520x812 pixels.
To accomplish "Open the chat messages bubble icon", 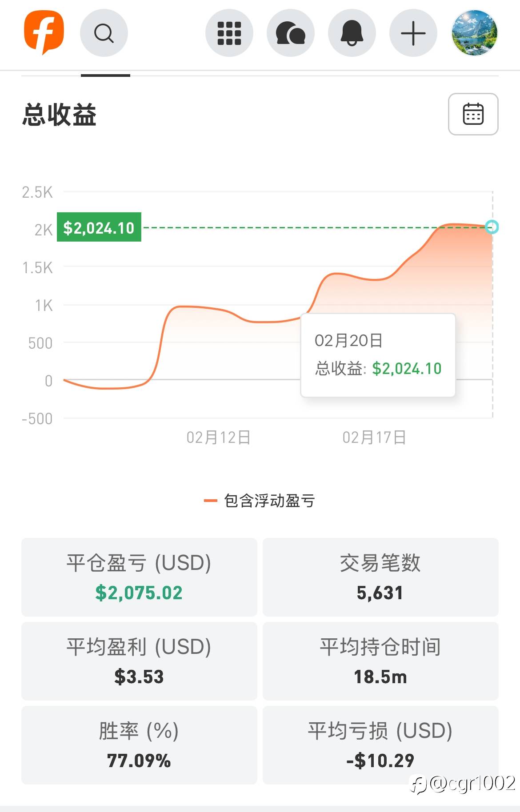I will (x=291, y=33).
